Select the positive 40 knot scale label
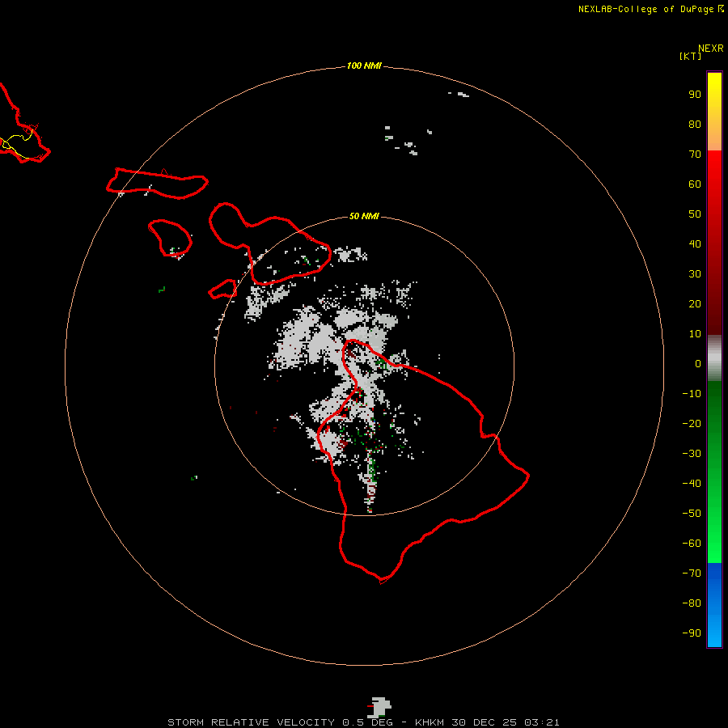Image resolution: width=728 pixels, height=728 pixels. click(x=695, y=243)
